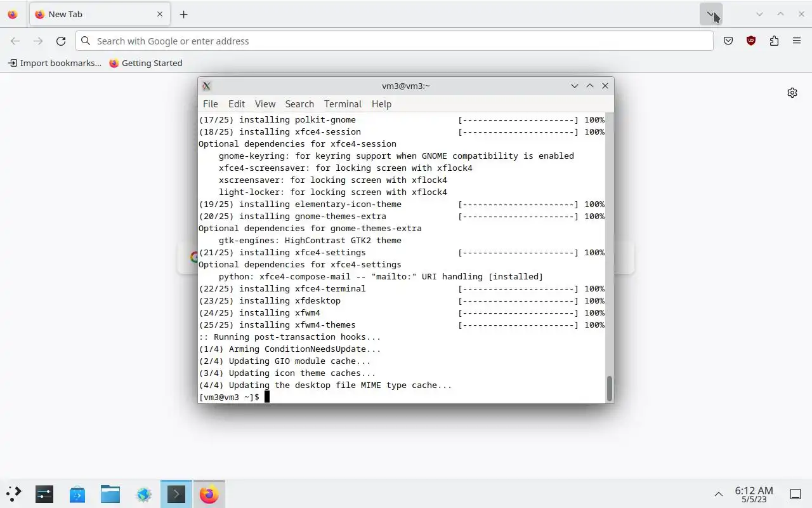This screenshot has height=508, width=812.
Task: Open Dolphin file manager taskbar icon
Action: pyautogui.click(x=110, y=494)
